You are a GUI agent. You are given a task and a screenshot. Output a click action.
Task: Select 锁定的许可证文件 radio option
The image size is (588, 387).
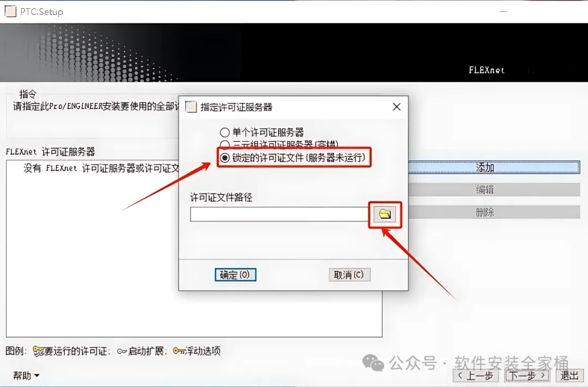tap(225, 158)
